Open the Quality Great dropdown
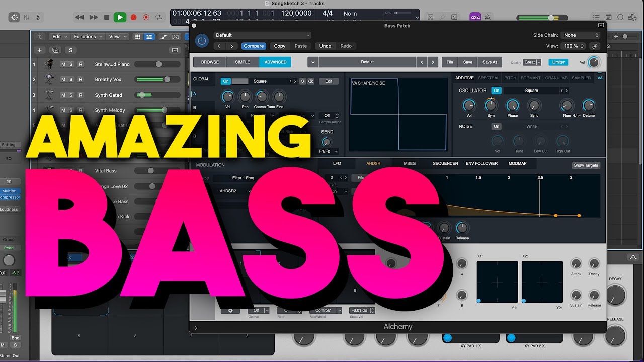The width and height of the screenshot is (644, 362). click(532, 62)
